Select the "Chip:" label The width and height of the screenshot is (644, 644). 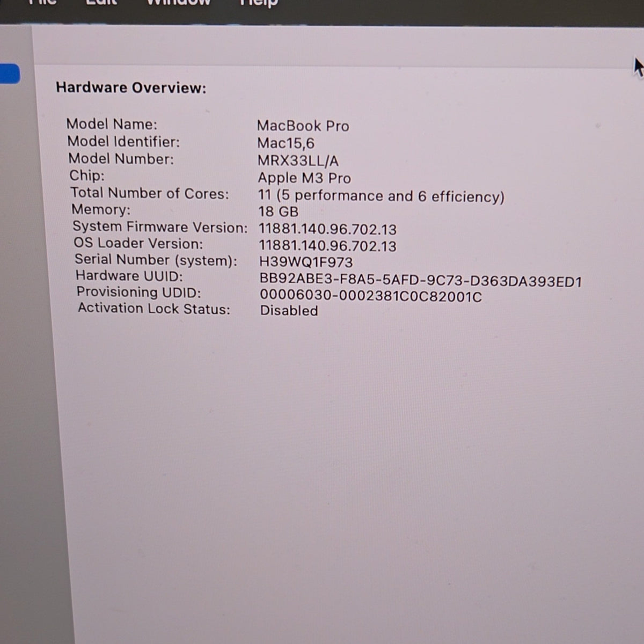[x=87, y=175]
